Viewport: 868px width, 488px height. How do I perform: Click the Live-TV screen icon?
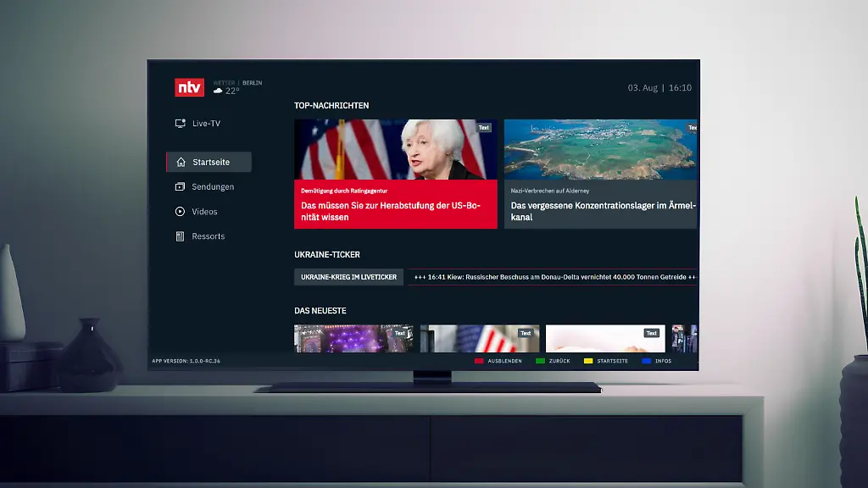point(180,124)
